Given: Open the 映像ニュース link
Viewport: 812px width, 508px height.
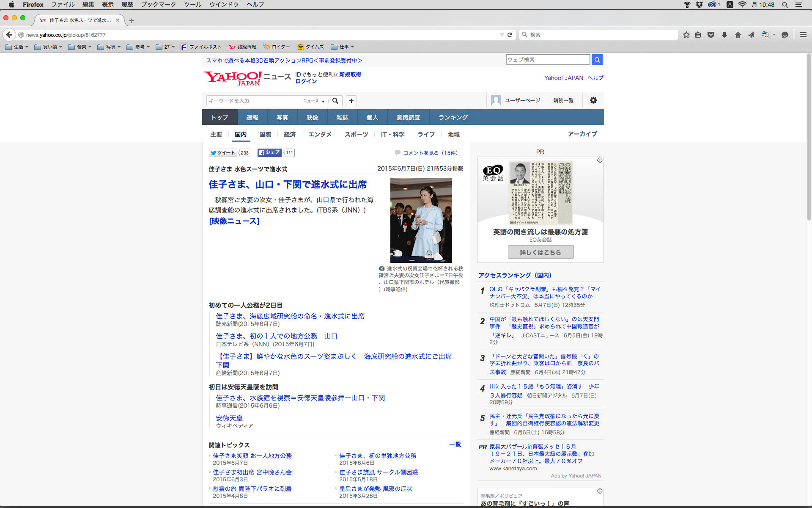Looking at the screenshot, I should [x=234, y=221].
